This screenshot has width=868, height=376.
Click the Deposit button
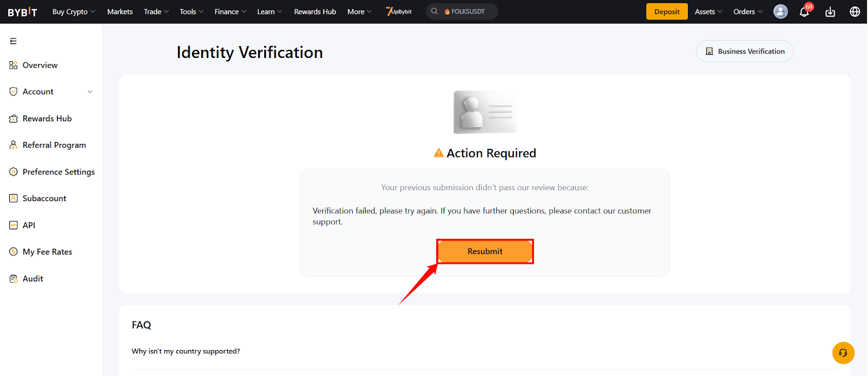[667, 11]
